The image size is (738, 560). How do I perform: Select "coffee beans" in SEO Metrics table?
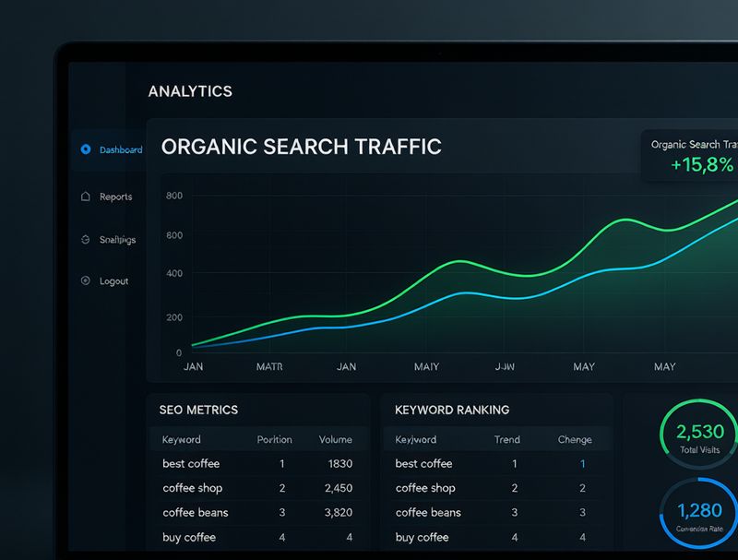point(196,512)
